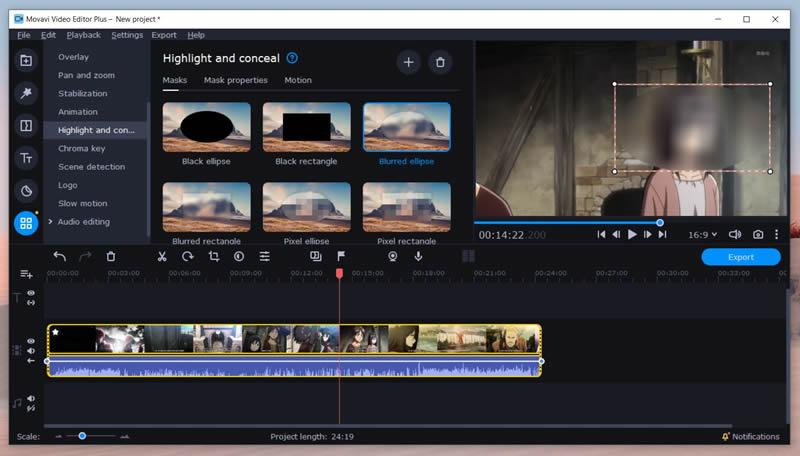Open the Edit menu
Viewport: 800px width, 456px height.
[x=48, y=35]
